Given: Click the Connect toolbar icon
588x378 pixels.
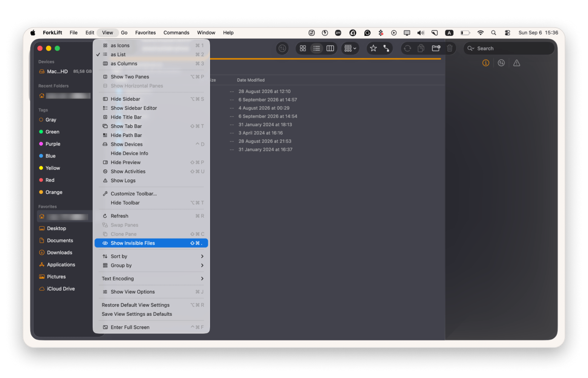Looking at the screenshot, I should click(386, 48).
